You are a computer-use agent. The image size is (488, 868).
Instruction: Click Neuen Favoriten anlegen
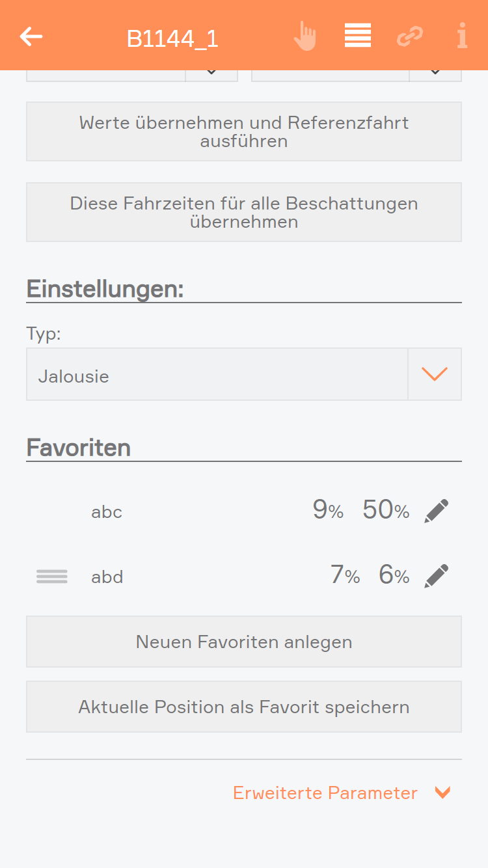pyautogui.click(x=244, y=642)
